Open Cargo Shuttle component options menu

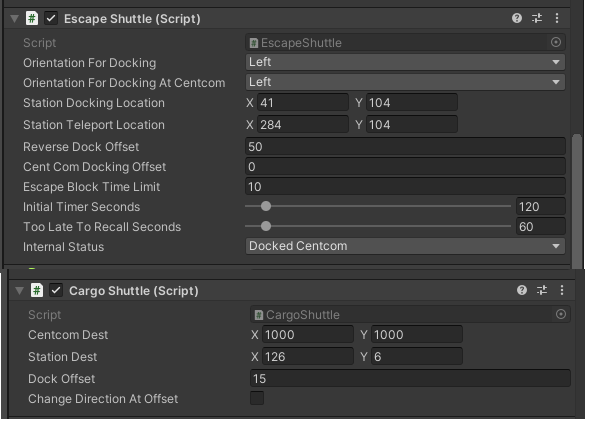(x=562, y=290)
